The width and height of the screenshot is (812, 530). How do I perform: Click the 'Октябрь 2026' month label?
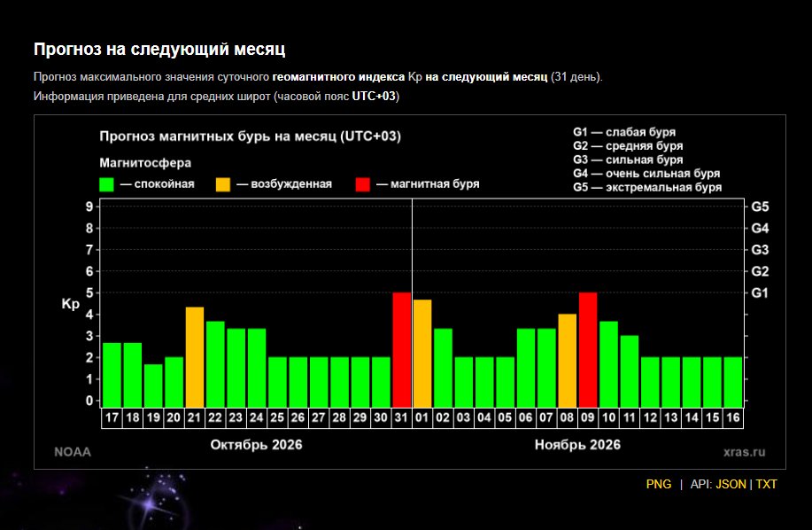tap(256, 445)
